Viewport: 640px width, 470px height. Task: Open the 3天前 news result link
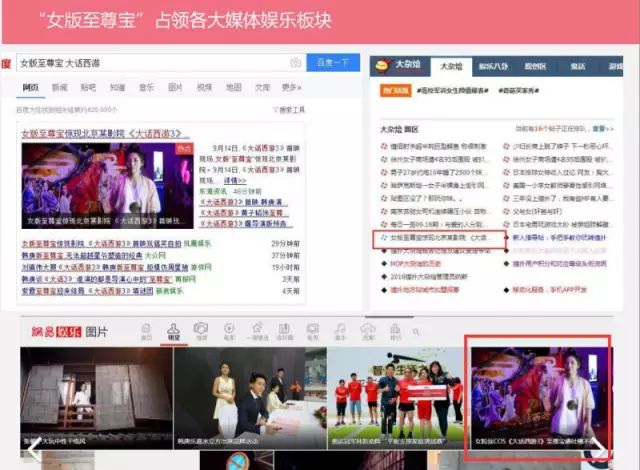coord(97,279)
